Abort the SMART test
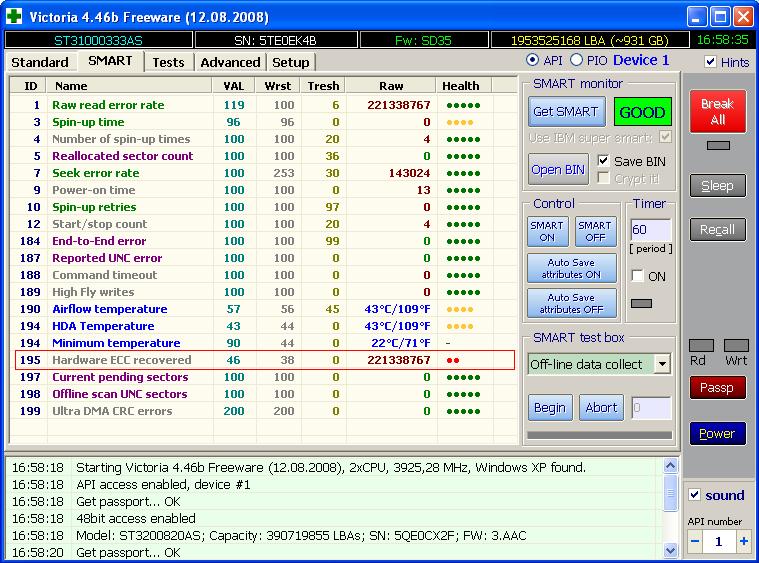The image size is (759, 563). click(x=601, y=408)
